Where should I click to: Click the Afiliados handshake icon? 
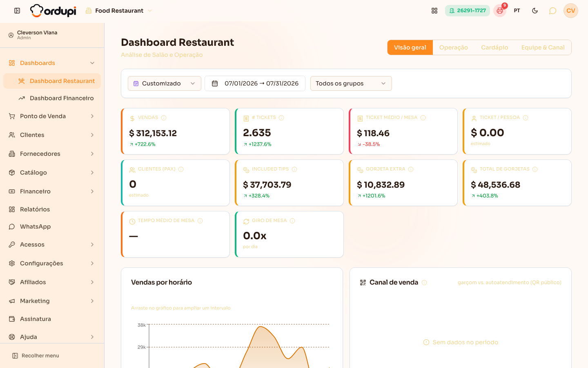click(12, 282)
